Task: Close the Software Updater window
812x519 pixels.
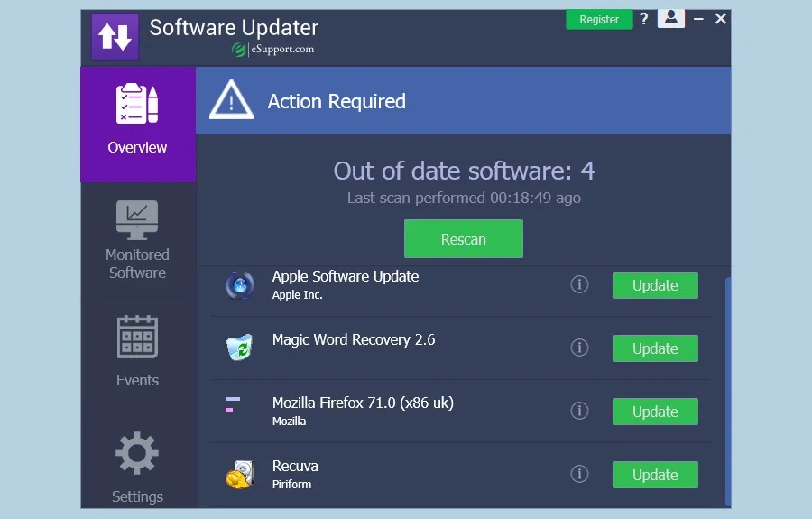Action: point(720,19)
